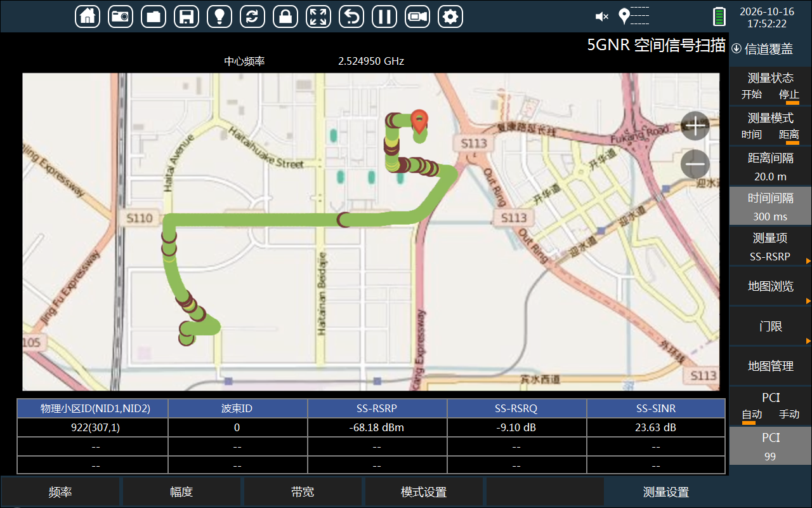Click the 地图管理 button
This screenshot has width=812, height=508.
point(771,366)
